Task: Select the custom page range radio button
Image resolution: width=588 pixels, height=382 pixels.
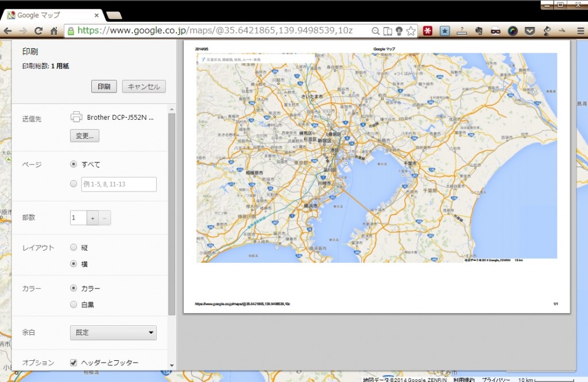Action: tap(73, 184)
